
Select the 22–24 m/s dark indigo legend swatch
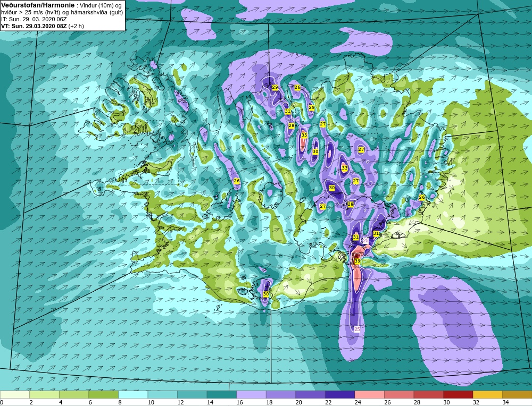[x=339, y=394]
